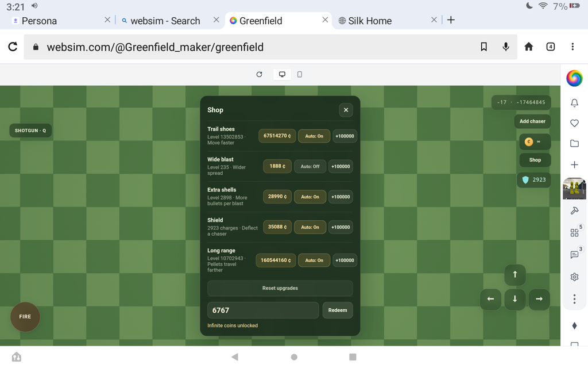Open the folder icon in sidebar
The height and width of the screenshot is (368, 588).
point(574,143)
